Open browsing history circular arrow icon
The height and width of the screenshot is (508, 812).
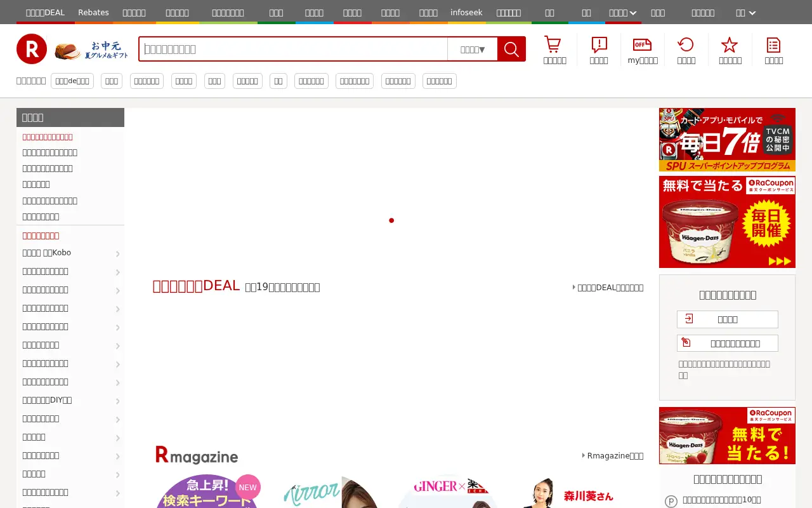coord(686,44)
